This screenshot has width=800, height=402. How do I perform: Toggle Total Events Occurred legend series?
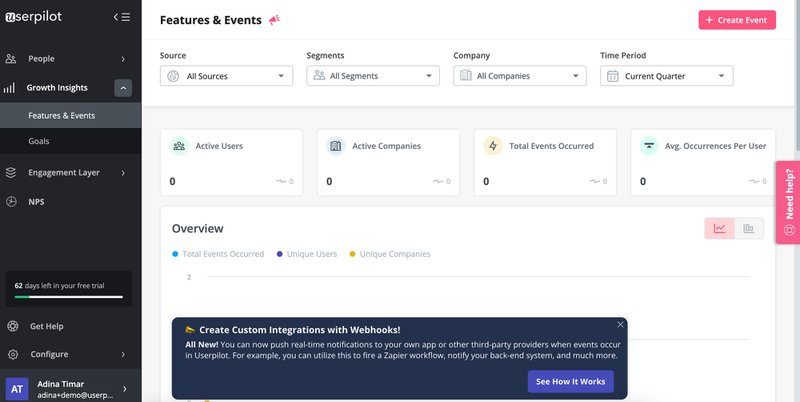click(218, 254)
